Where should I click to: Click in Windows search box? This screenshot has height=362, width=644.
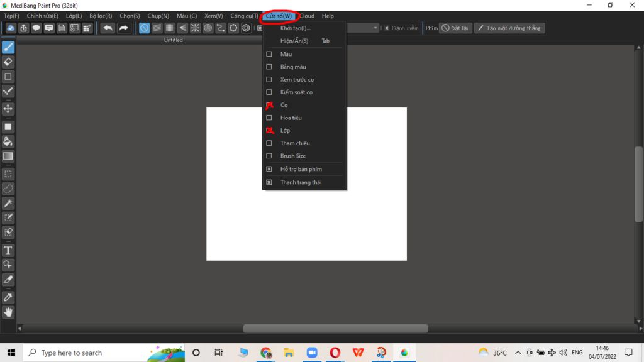point(104,353)
